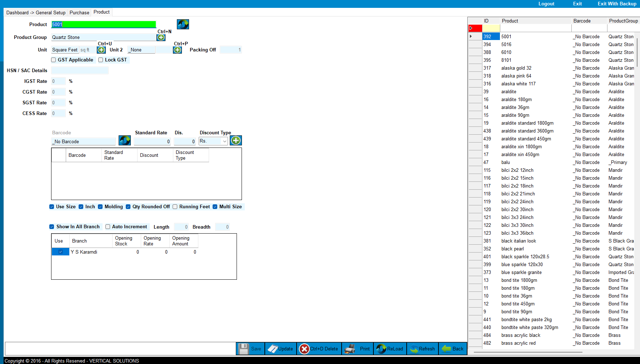This screenshot has width=640, height=364.
Task: Add barcode rate row with large green plus
Action: click(x=236, y=140)
